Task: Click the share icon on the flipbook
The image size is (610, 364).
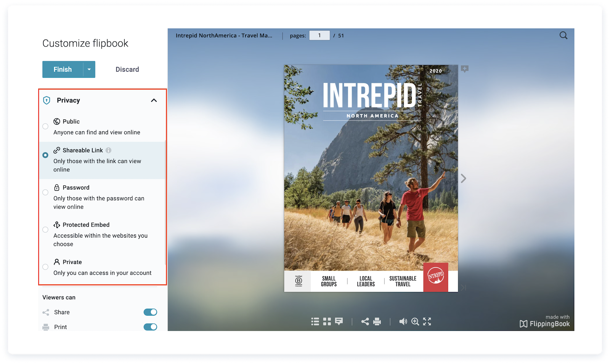Action: 365,322
